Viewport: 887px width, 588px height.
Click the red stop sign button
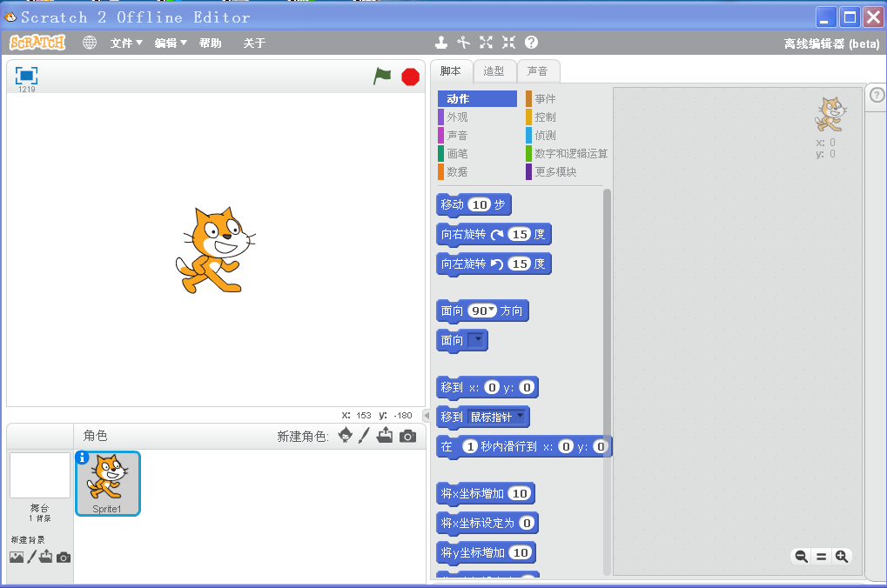(410, 77)
